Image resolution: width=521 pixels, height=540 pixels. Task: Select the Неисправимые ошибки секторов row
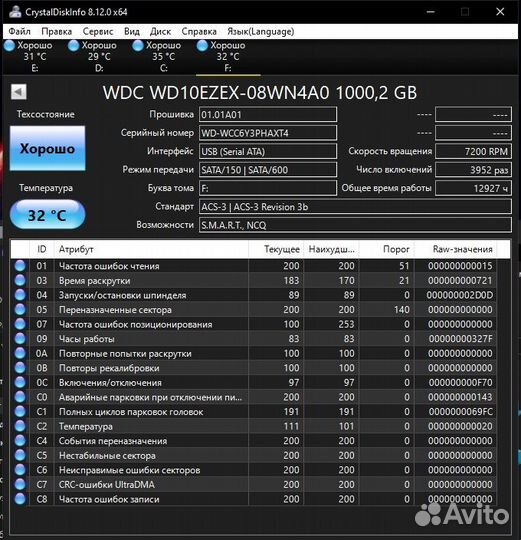(x=253, y=470)
